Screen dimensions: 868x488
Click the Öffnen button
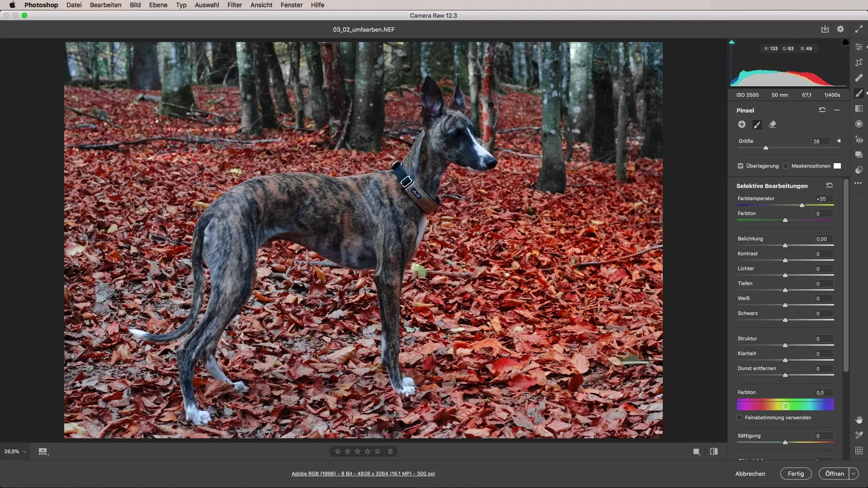[834, 474]
